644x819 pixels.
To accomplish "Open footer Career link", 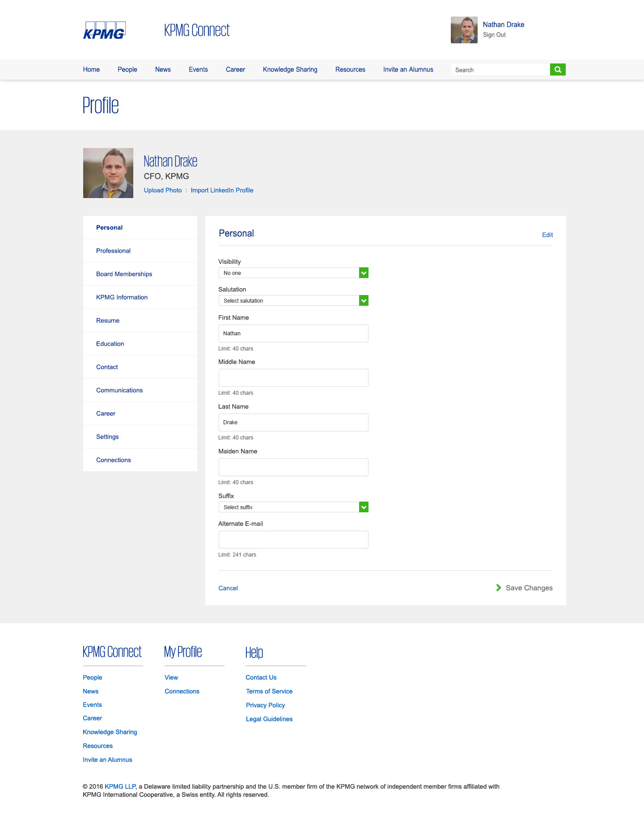I will (92, 718).
